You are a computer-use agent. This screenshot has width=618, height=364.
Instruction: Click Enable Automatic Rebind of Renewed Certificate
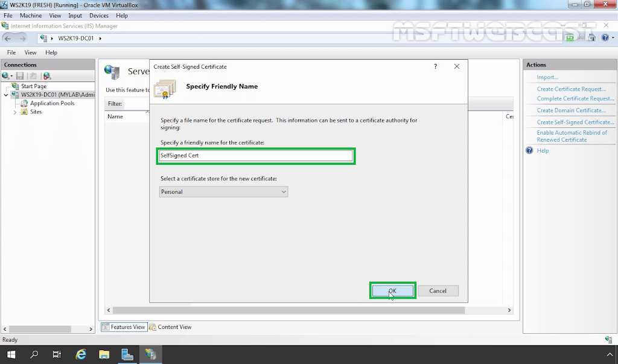572,136
